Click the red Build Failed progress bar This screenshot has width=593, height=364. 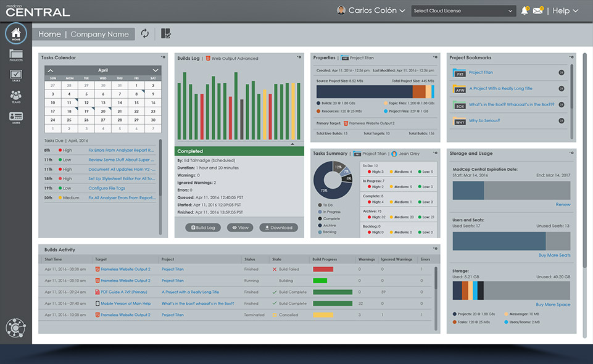[x=323, y=270]
